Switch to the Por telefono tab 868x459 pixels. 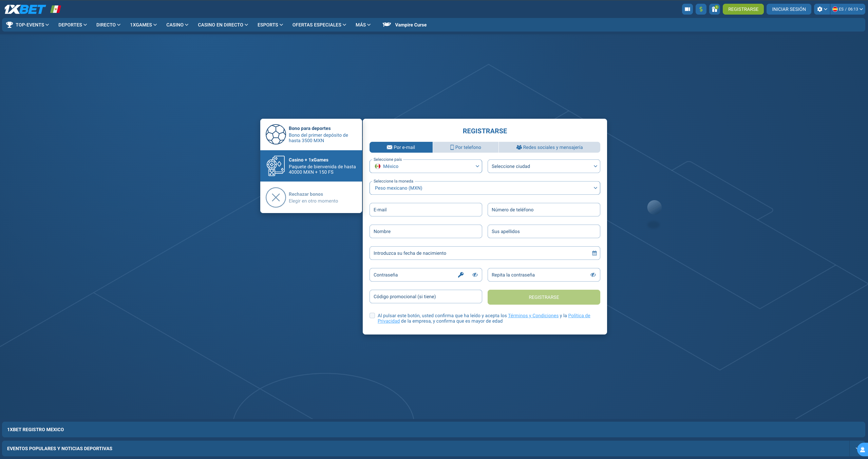coord(465,147)
